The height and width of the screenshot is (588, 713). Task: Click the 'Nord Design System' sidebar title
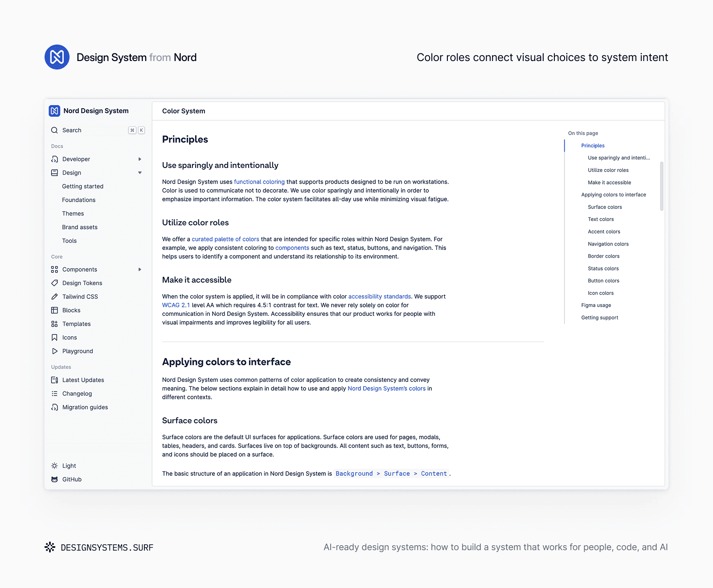[x=96, y=111]
